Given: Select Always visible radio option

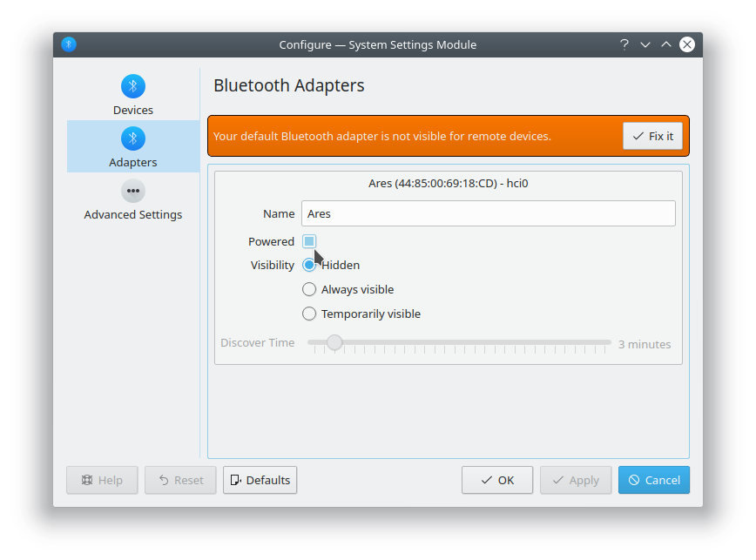Looking at the screenshot, I should point(309,289).
